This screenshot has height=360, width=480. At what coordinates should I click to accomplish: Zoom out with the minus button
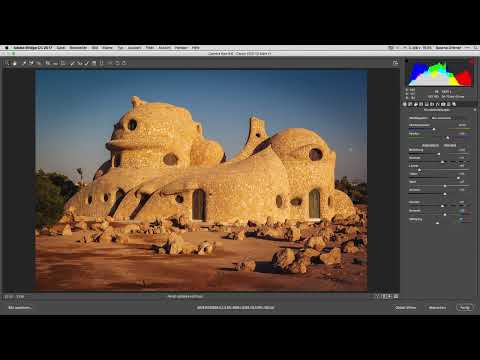click(6, 296)
